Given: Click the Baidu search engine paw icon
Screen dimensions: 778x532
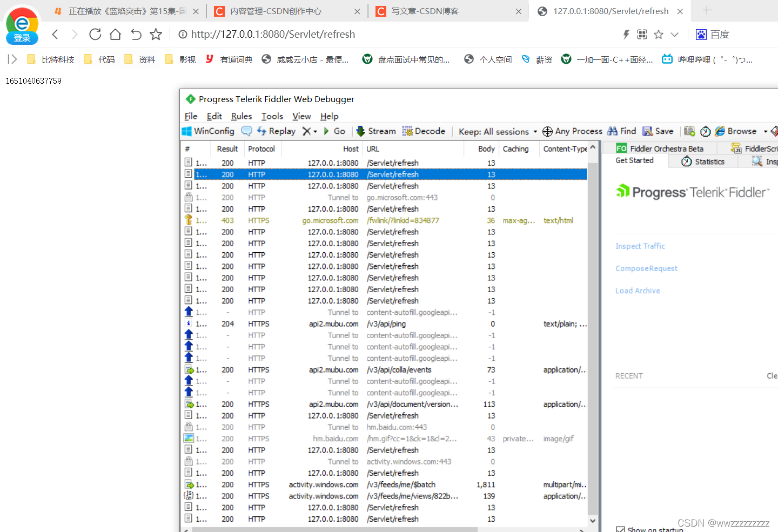Looking at the screenshot, I should click(x=701, y=35).
